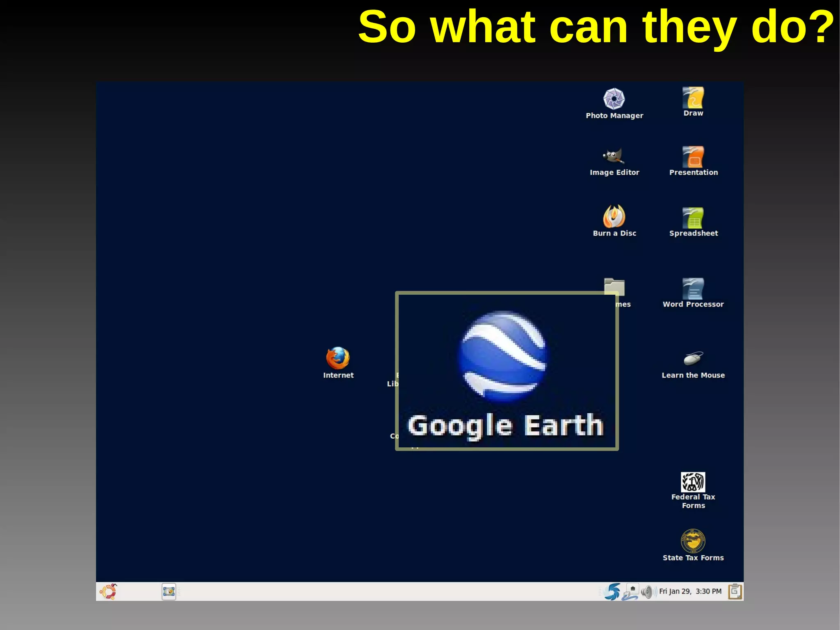Click the Firefox Internet icon
Image resolution: width=840 pixels, height=630 pixels.
pyautogui.click(x=338, y=358)
